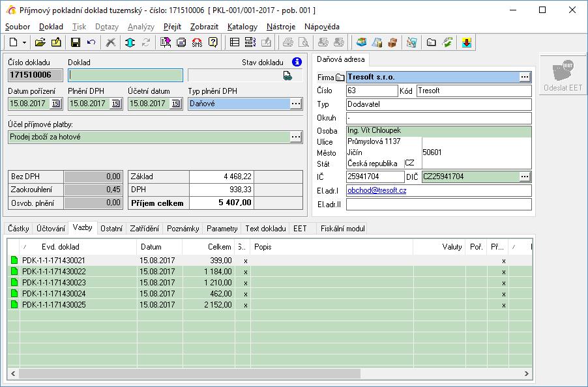Click the table grid view icon

(235, 42)
